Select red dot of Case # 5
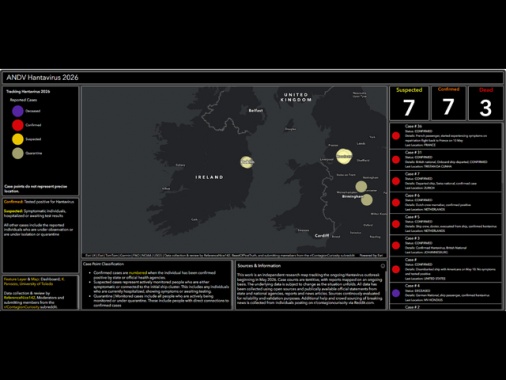 coord(396,224)
